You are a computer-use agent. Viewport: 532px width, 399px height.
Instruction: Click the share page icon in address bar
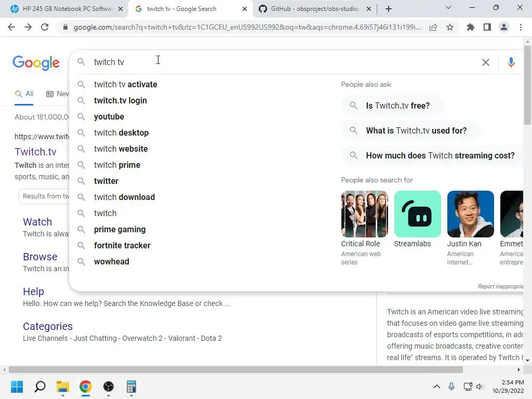tap(433, 28)
